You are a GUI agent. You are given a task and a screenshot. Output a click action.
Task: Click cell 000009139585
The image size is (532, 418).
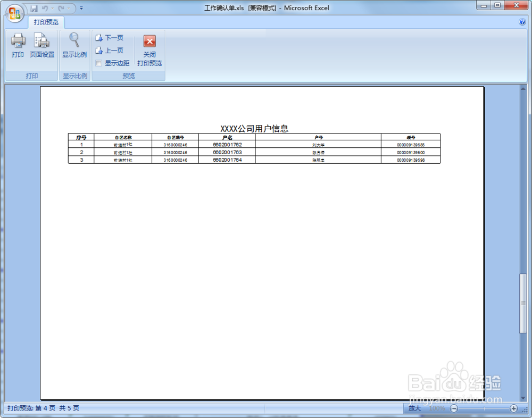click(411, 145)
